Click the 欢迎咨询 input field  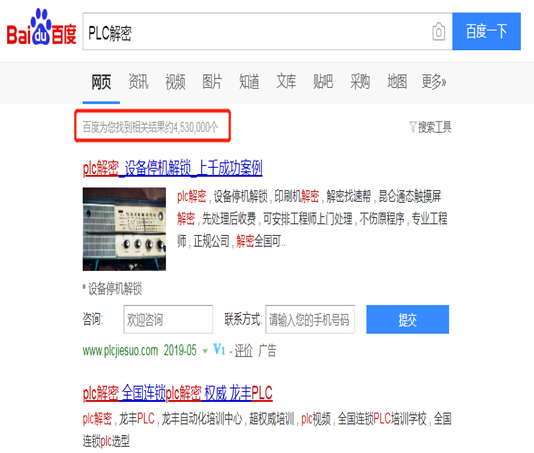pos(168,319)
